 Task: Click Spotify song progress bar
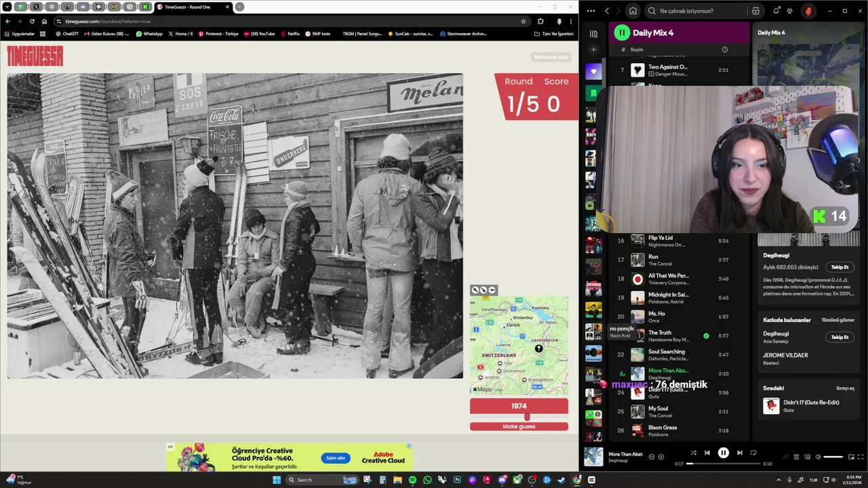pyautogui.click(x=724, y=464)
